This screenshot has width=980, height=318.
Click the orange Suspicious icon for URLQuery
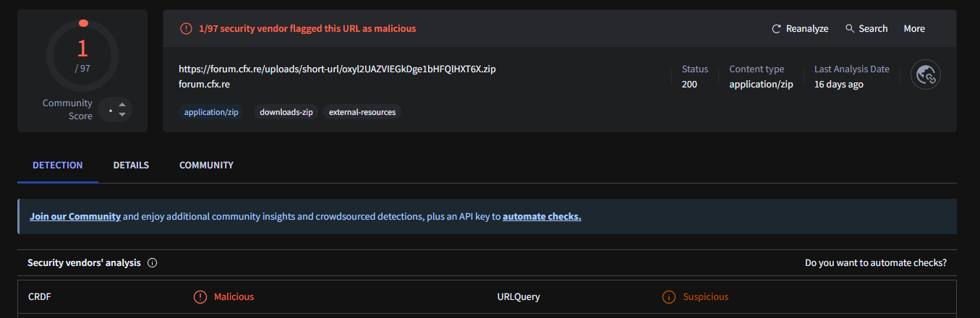pyautogui.click(x=669, y=297)
